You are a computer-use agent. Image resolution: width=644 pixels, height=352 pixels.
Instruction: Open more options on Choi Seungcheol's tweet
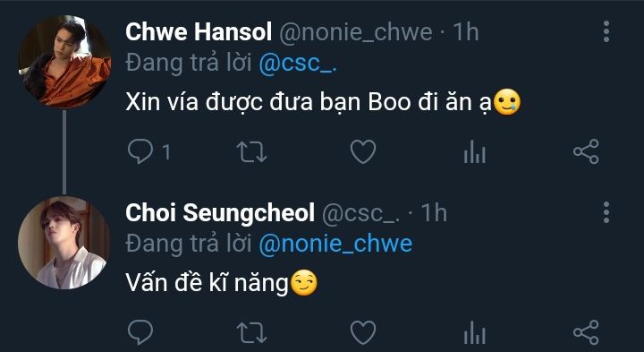[x=606, y=212]
